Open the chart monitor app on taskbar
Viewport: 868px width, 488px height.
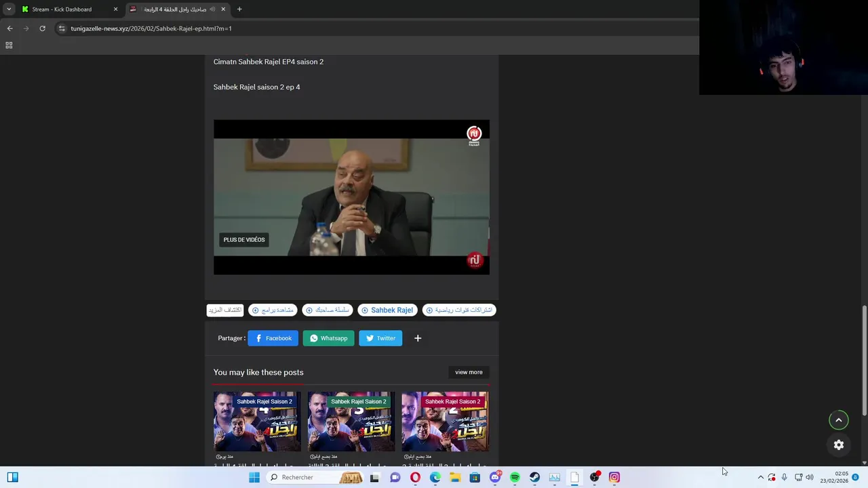click(x=555, y=477)
